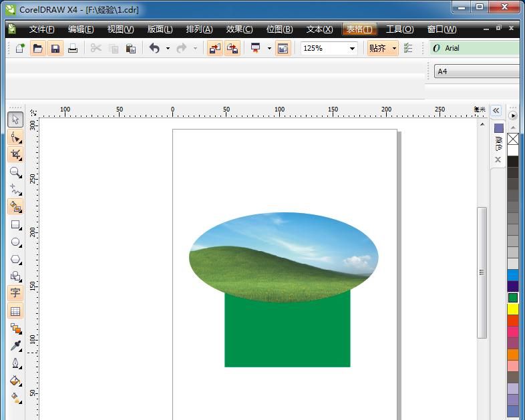The image size is (525, 420).
Task: Open the 窗口(W) menu
Action: 442,29
